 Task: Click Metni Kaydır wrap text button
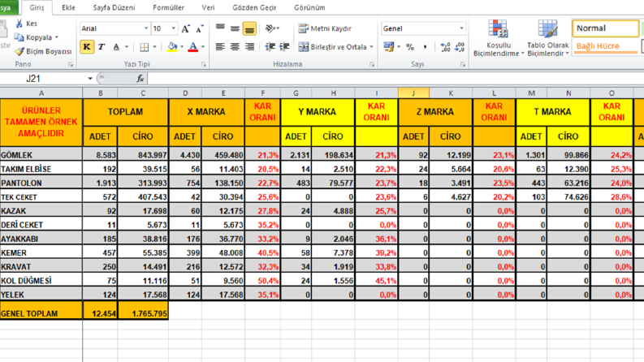325,28
